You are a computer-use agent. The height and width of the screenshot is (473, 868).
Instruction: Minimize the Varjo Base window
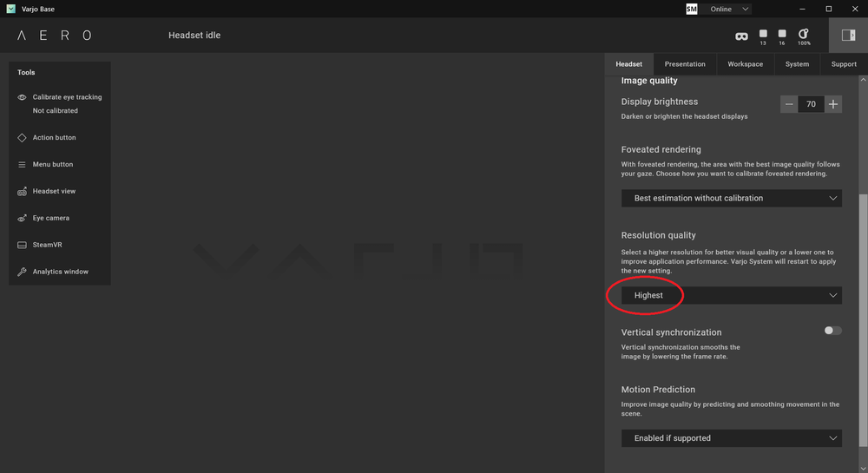click(x=802, y=9)
